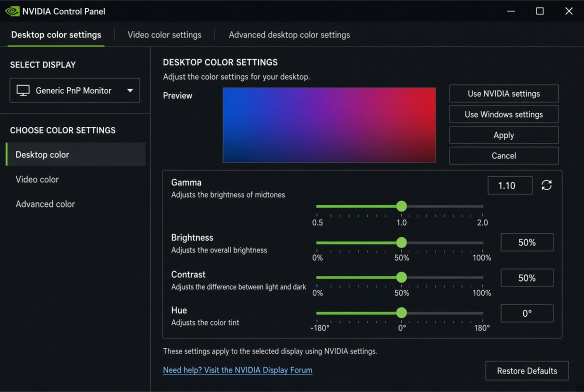Open Advanced desktop color settings tab

pos(289,34)
